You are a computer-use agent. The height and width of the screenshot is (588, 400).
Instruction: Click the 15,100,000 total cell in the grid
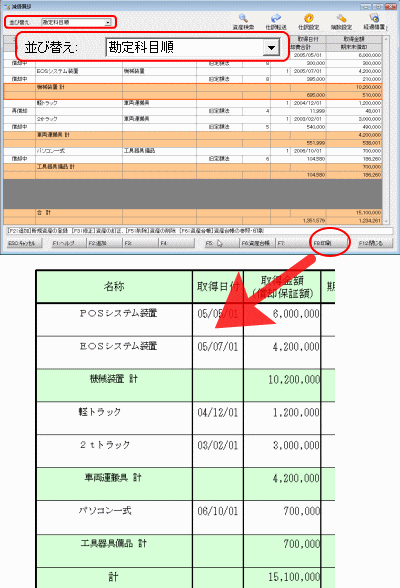click(354, 213)
